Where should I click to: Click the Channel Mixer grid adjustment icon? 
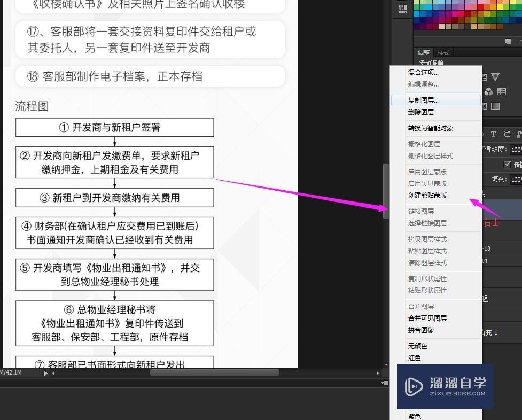pyautogui.click(x=502, y=91)
